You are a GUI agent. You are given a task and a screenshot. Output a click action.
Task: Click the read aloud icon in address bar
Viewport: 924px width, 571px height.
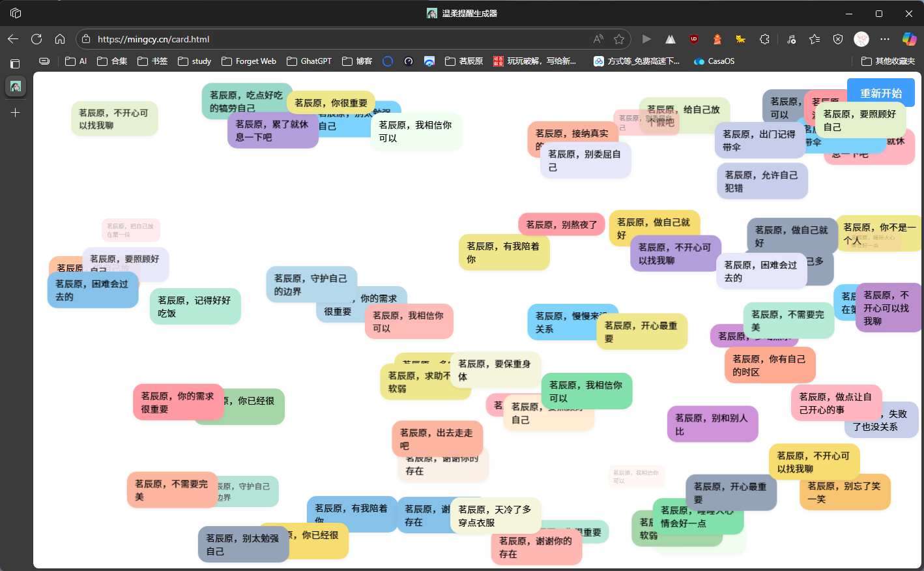[598, 39]
